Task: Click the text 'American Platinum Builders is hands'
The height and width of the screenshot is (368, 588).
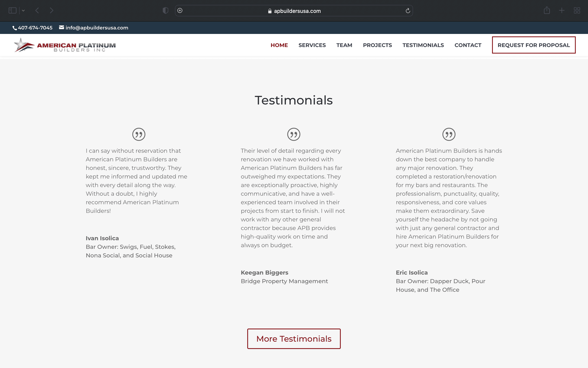Action: (x=449, y=151)
